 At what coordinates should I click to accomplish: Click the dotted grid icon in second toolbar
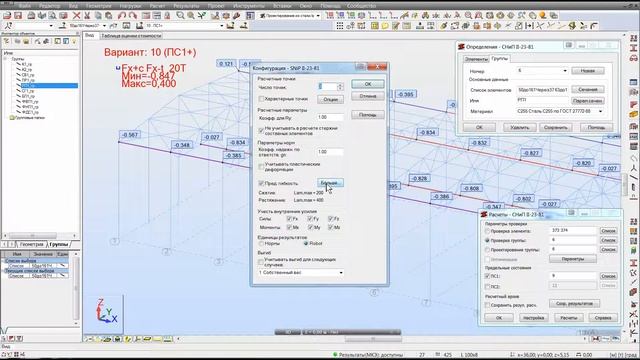point(340,26)
